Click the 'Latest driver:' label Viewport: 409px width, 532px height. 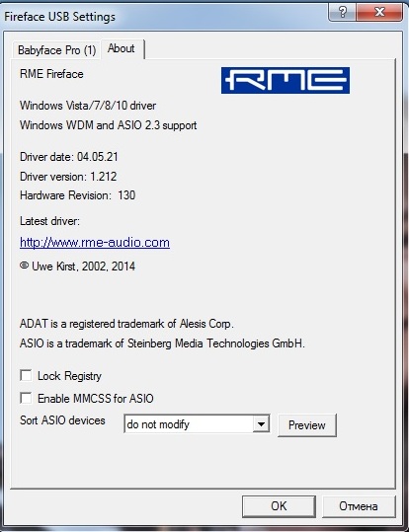[x=49, y=221]
